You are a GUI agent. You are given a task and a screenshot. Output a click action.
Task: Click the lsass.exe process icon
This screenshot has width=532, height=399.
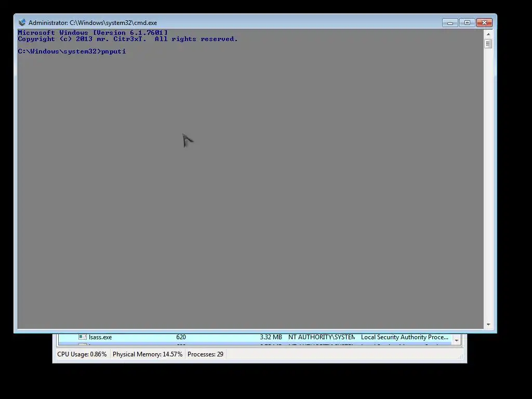pyautogui.click(x=83, y=337)
